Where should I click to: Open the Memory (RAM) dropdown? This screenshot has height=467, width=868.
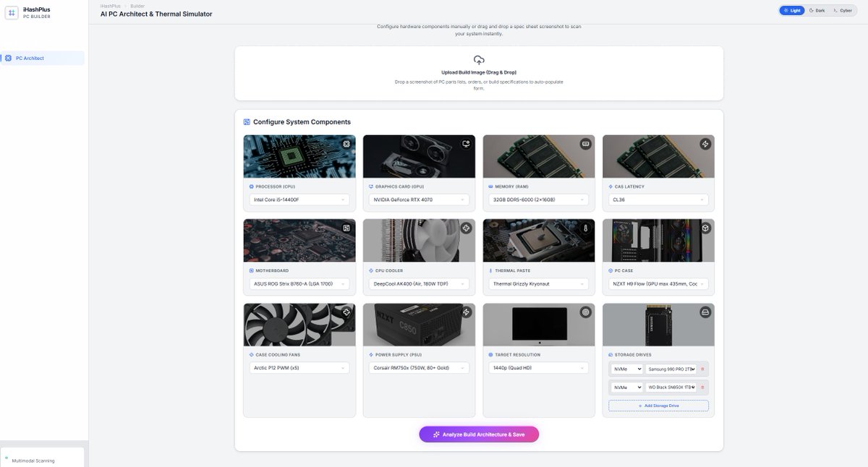tap(538, 200)
